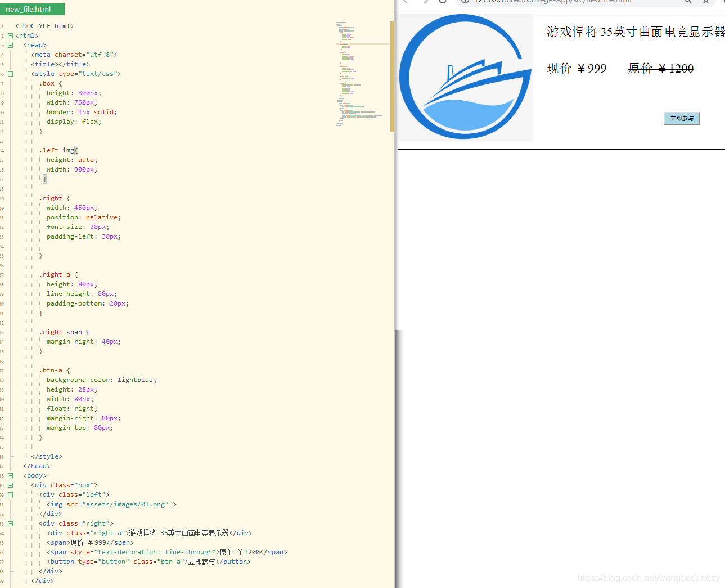Click the </style> closing tag line
The height and width of the screenshot is (588, 725).
47,456
